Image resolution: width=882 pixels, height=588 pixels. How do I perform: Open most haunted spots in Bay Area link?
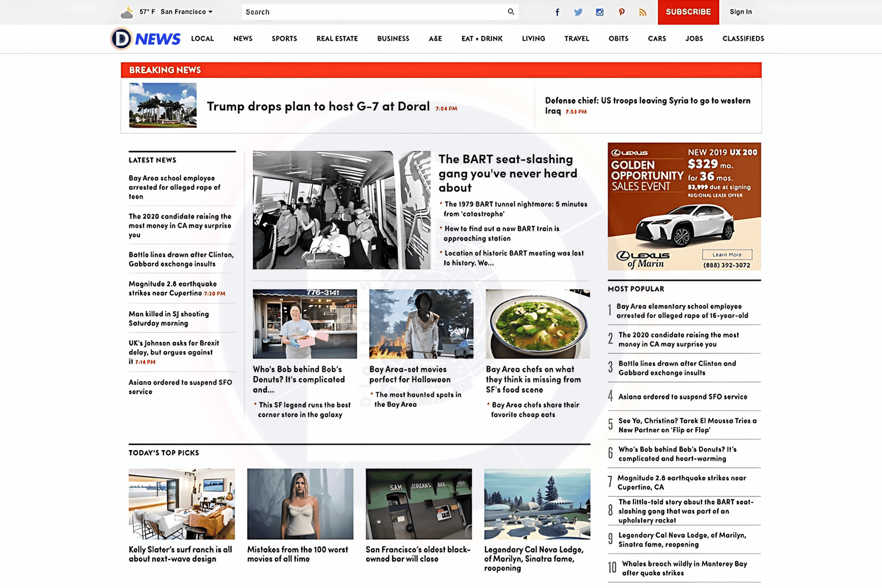418,400
